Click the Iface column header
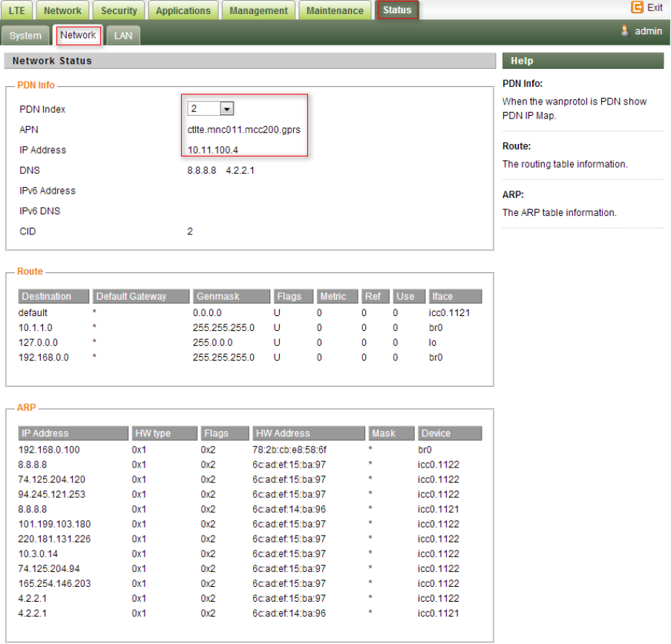 pos(455,296)
